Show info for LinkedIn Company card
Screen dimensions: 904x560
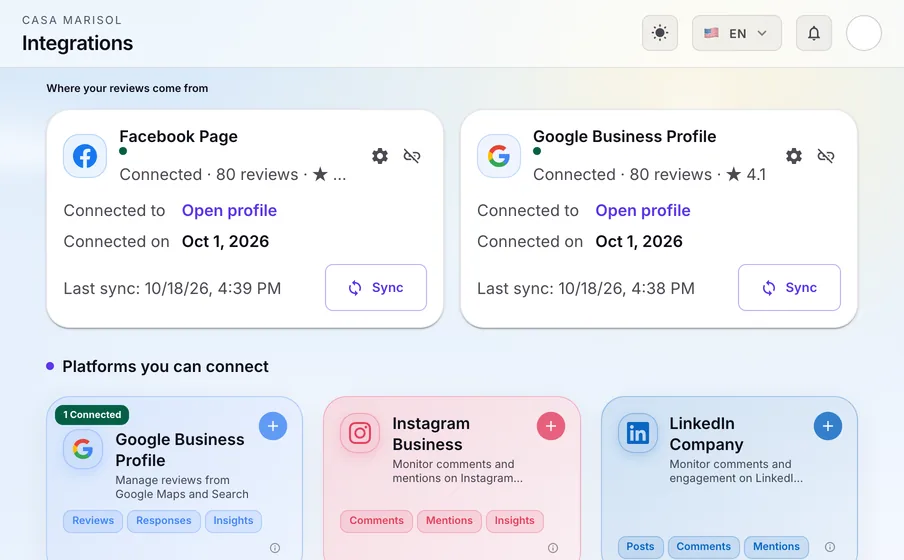[x=830, y=547]
